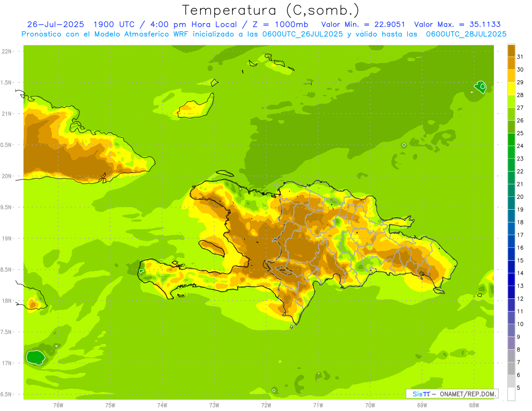This screenshot has height=411, width=532.
Task: Click the "74W" longitude label
Action: (162, 405)
